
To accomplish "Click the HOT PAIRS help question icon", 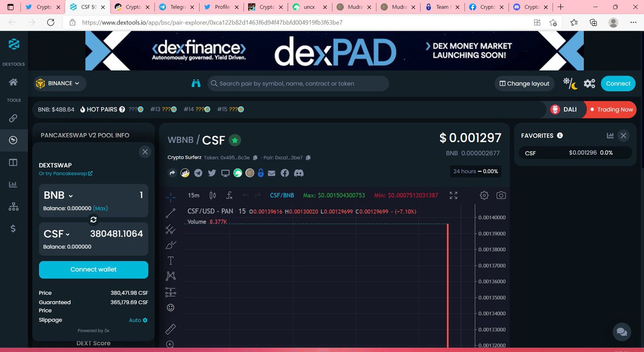I will coord(122,110).
